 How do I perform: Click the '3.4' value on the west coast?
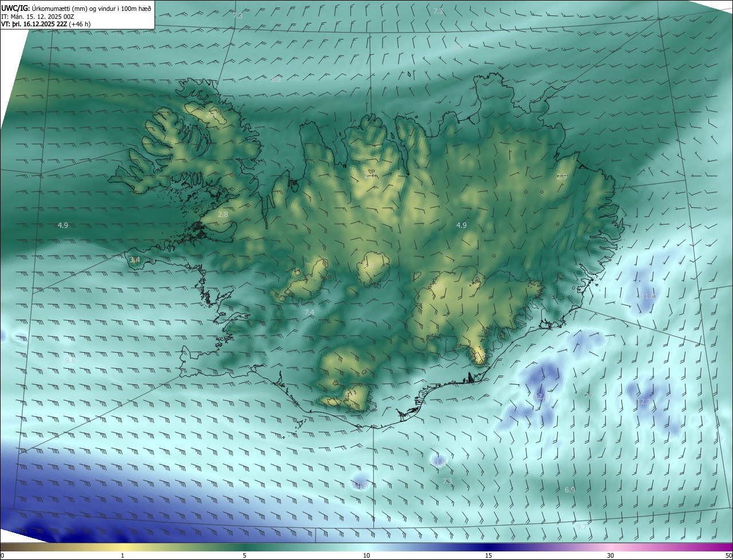tap(135, 259)
